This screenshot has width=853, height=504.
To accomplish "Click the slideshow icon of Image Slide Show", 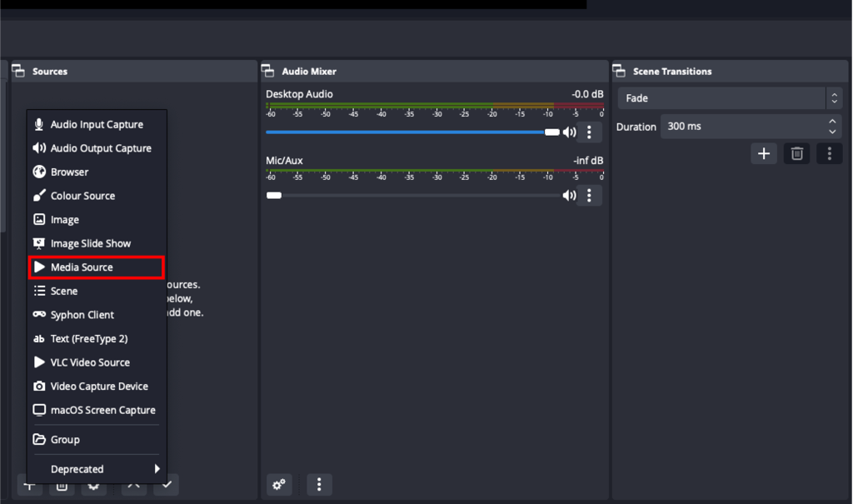I will tap(39, 243).
